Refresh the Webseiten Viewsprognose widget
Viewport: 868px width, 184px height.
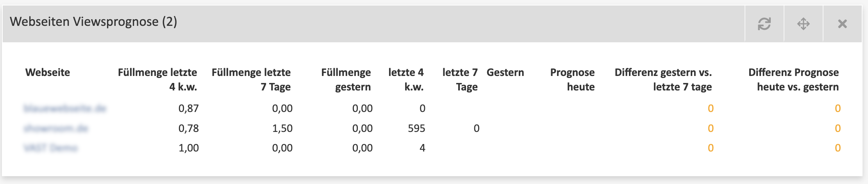pyautogui.click(x=764, y=24)
